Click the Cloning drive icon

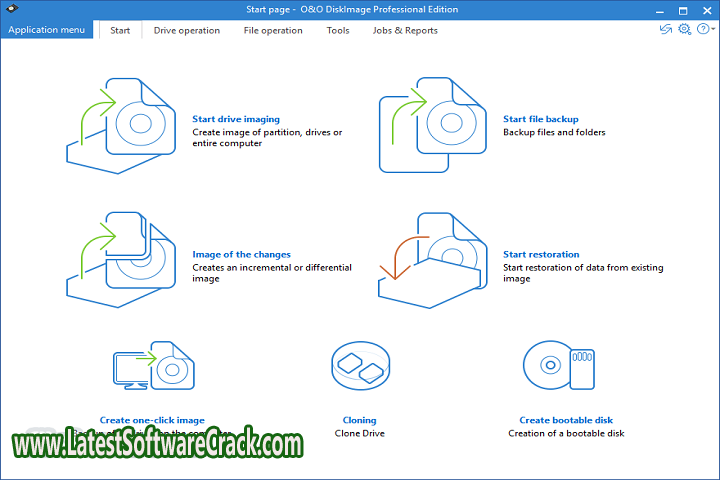click(360, 366)
